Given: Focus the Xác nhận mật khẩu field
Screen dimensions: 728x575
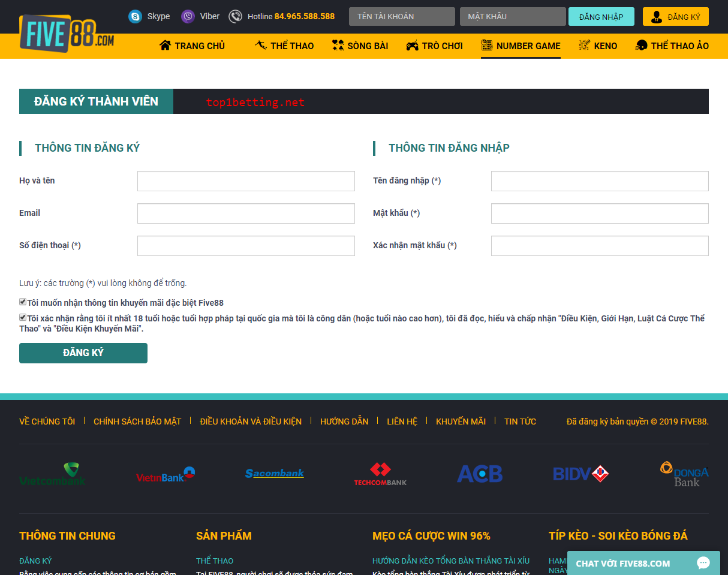Looking at the screenshot, I should pos(600,246).
